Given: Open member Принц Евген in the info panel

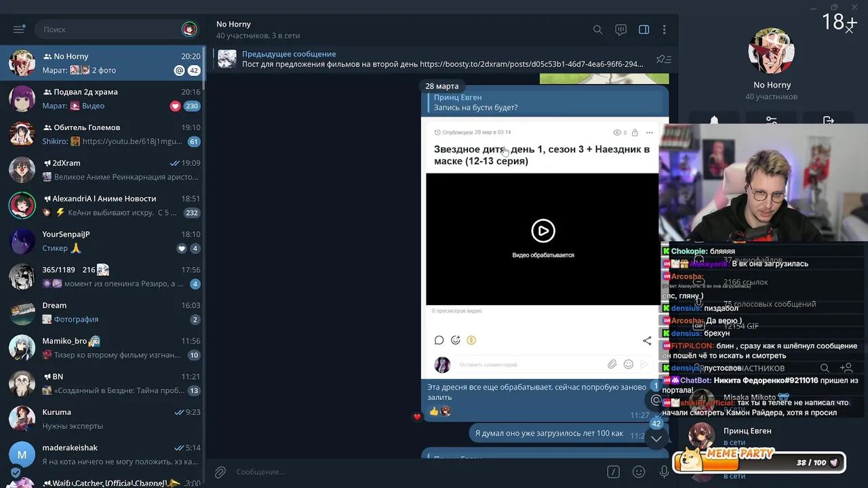Looking at the screenshot, I should (773, 436).
